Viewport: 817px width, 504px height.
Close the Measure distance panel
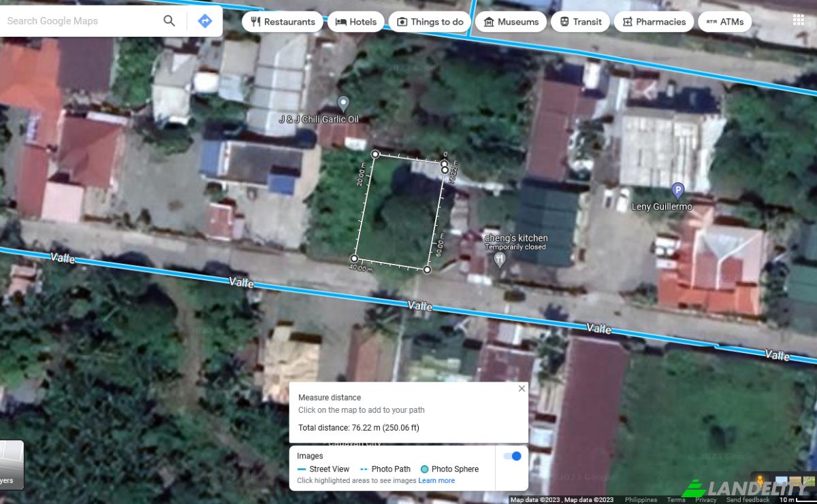522,388
